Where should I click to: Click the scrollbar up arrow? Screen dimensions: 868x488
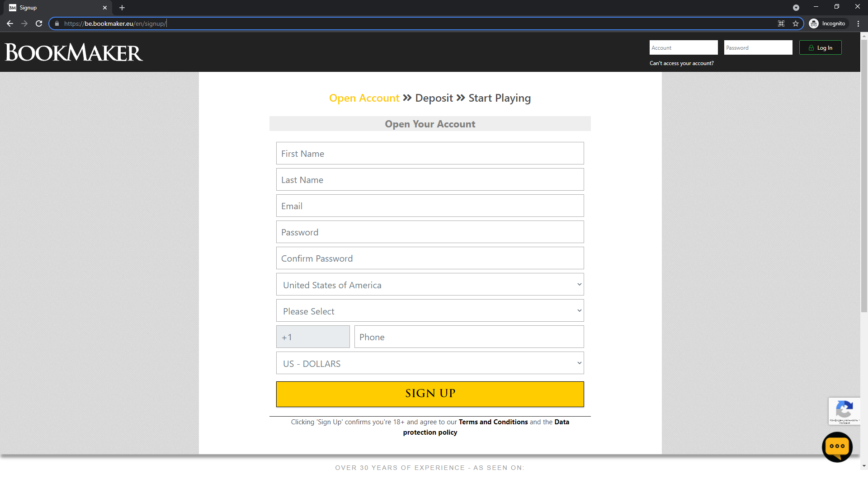tap(864, 36)
